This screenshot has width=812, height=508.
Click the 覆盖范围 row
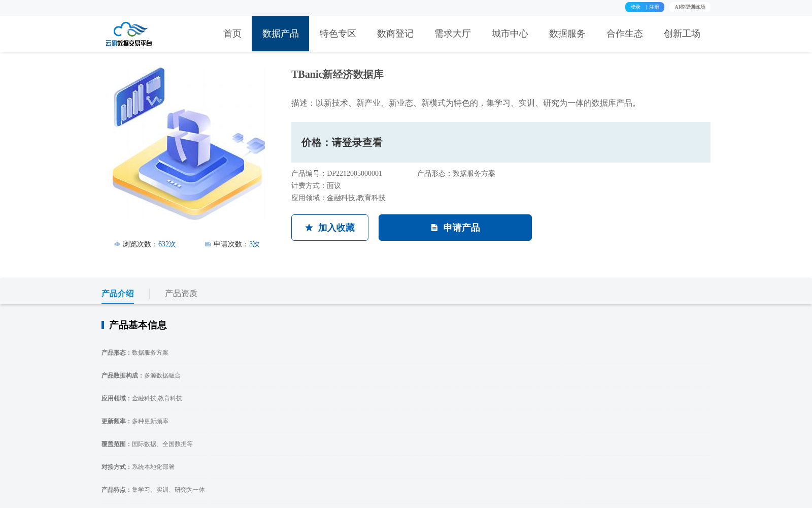(147, 444)
